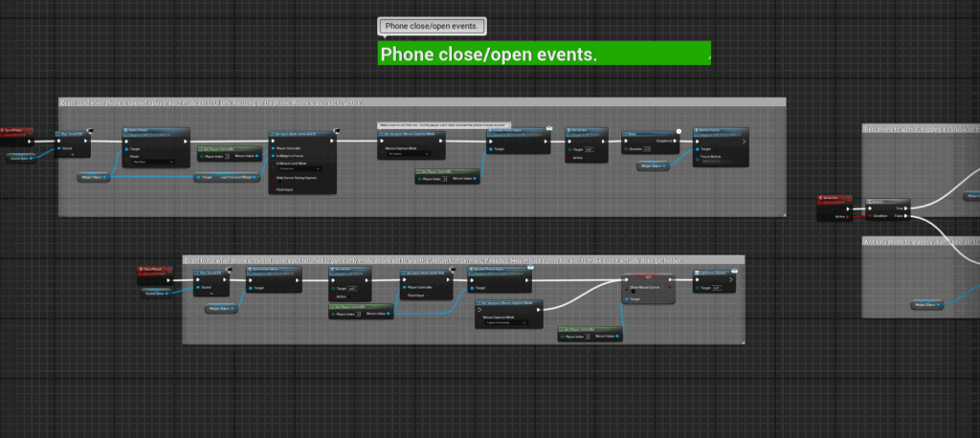Click the Sound Close variable node

[x=154, y=294]
